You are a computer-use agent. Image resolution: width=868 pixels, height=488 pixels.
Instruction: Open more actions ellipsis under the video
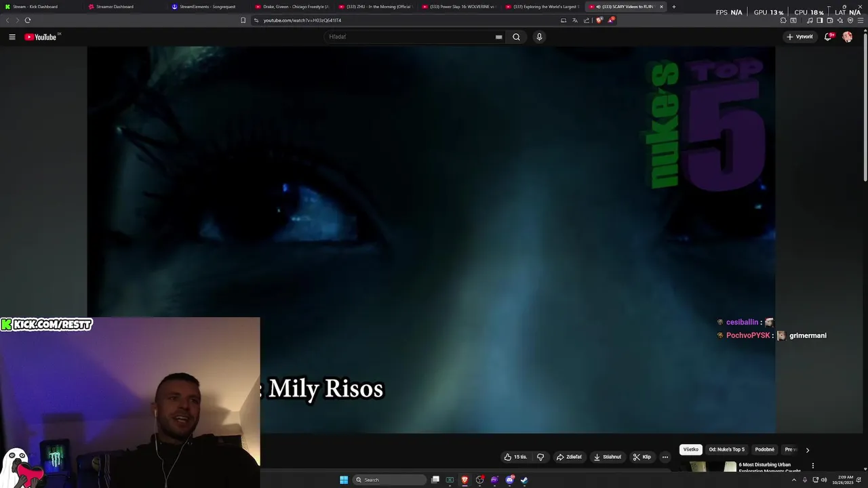(x=665, y=457)
